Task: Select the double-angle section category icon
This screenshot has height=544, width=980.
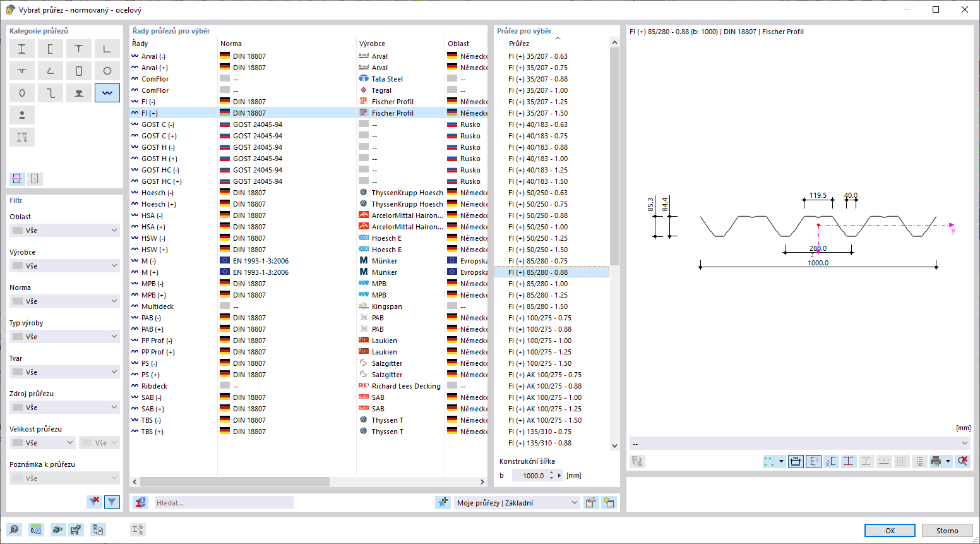Action: click(22, 71)
